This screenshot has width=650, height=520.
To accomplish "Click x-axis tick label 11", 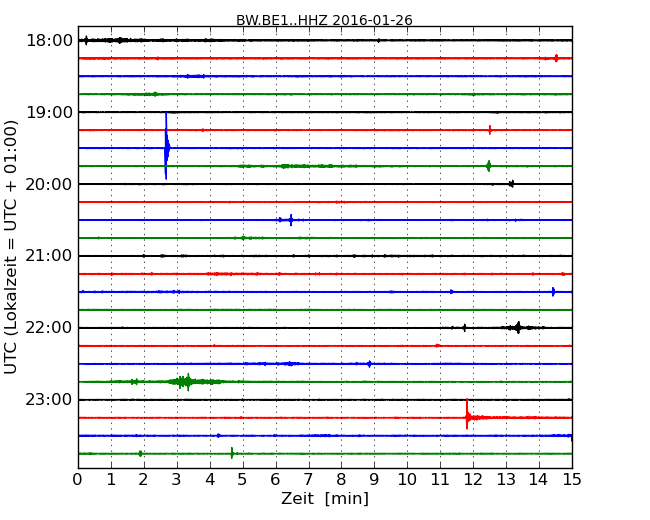I will (x=440, y=479).
